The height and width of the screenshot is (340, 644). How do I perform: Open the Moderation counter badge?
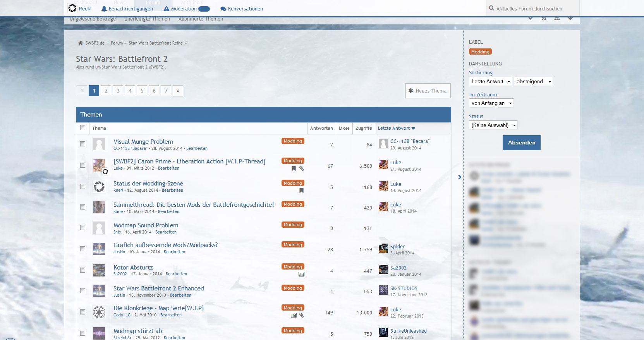(x=204, y=9)
